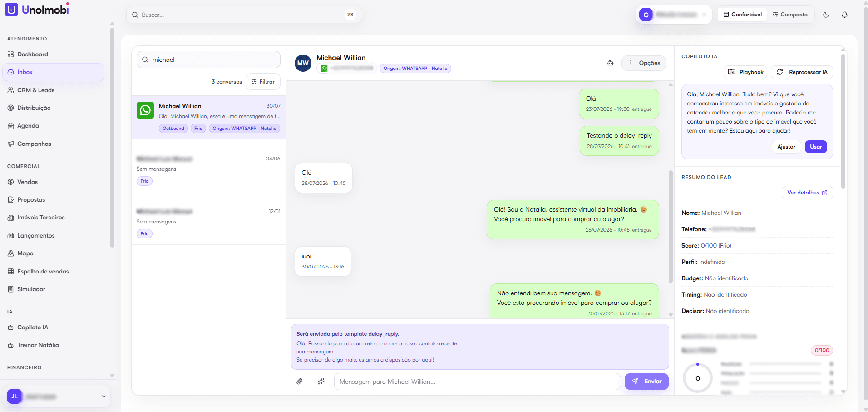The width and height of the screenshot is (868, 412).
Task: Open Simulador in sidebar
Action: coord(54,289)
